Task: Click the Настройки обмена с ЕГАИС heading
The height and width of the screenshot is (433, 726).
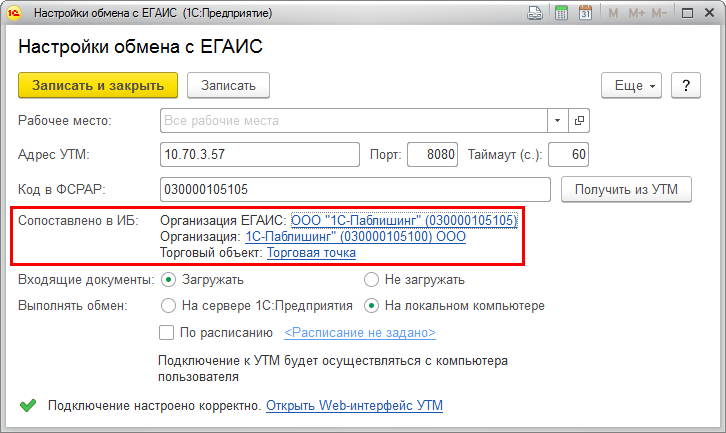Action: tap(140, 46)
